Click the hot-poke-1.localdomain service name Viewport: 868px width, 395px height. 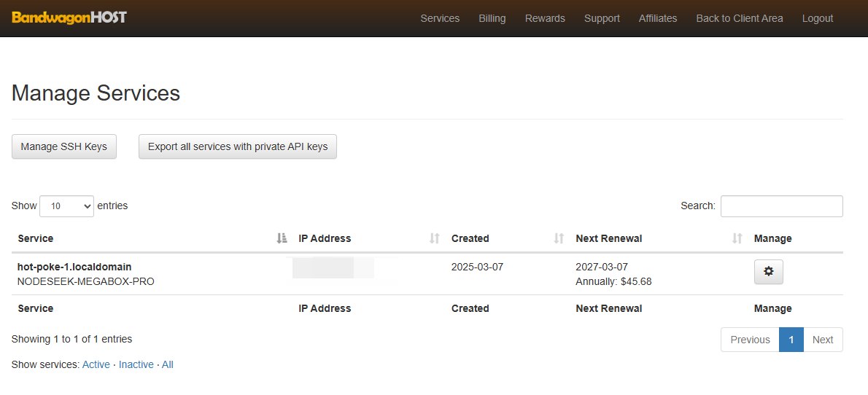74,267
